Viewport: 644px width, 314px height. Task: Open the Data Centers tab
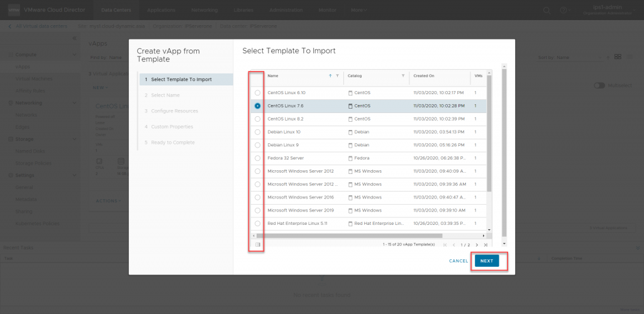116,10
